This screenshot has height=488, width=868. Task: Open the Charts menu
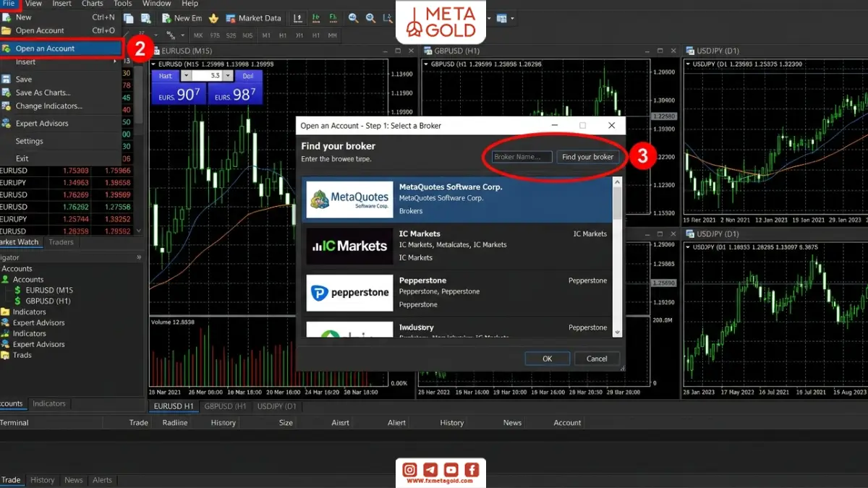pyautogui.click(x=93, y=4)
